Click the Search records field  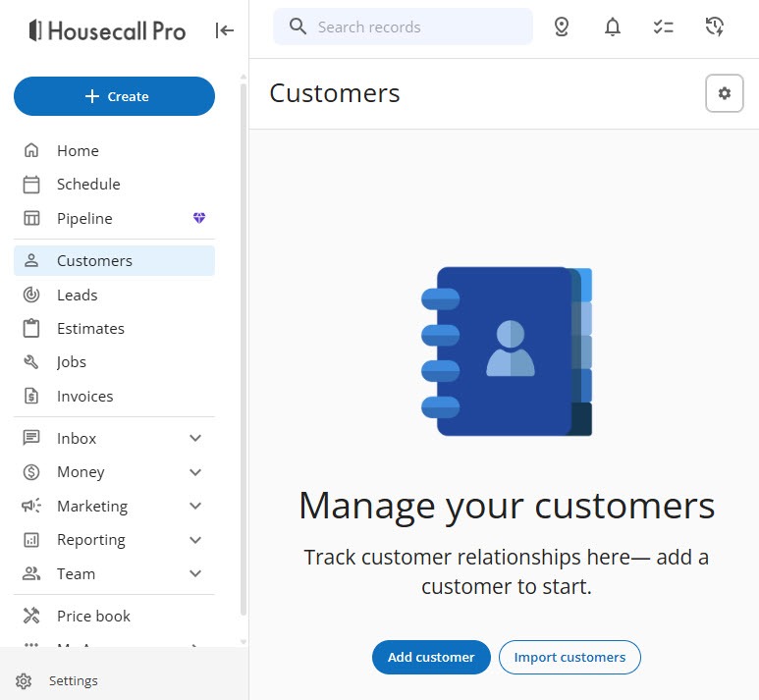(403, 27)
